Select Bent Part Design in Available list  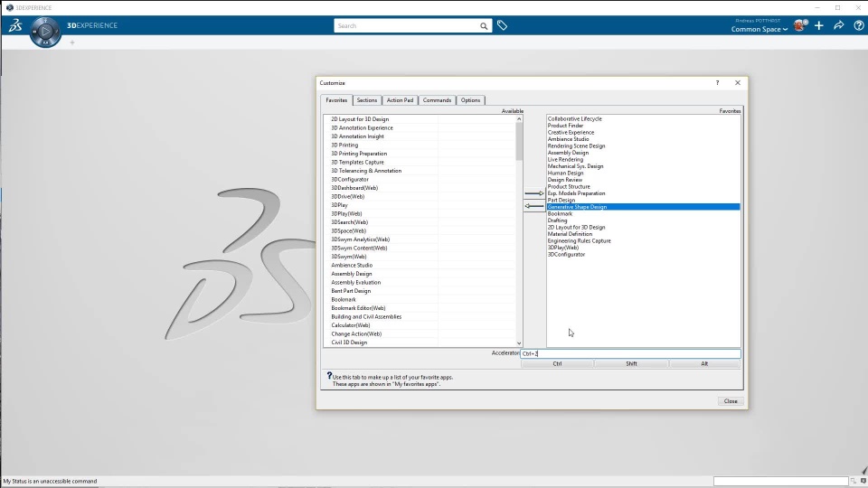coord(351,290)
